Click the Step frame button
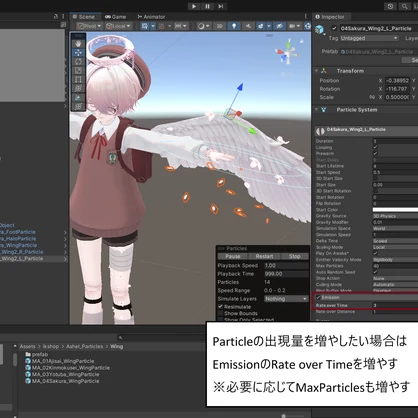This screenshot has width=418, height=418. (221, 6)
